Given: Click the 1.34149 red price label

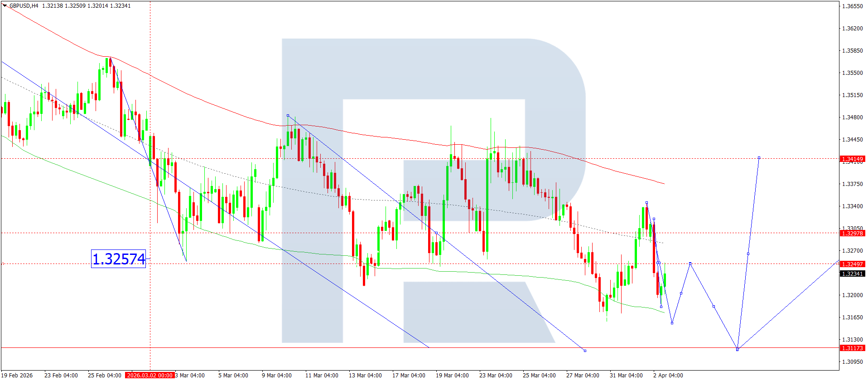Looking at the screenshot, I should click(852, 159).
